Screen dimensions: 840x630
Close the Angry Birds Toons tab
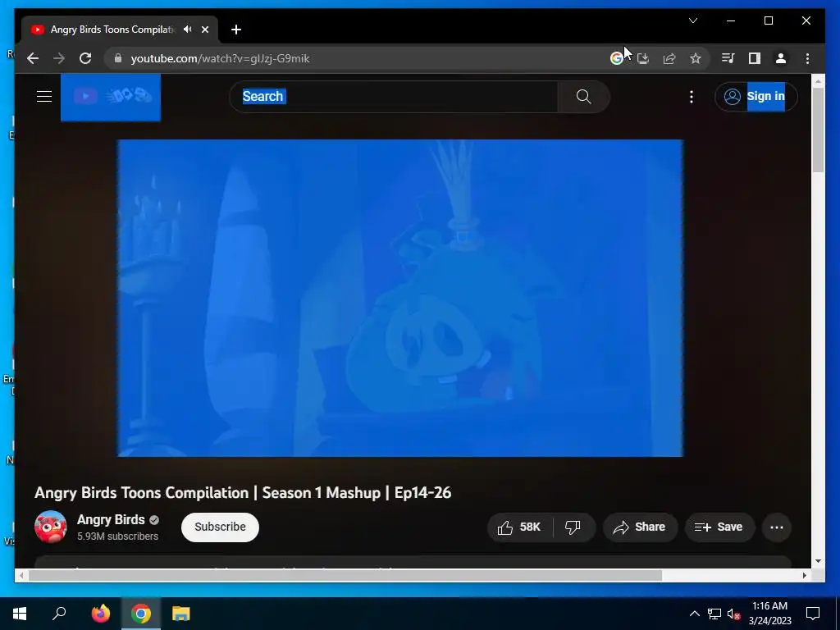204,30
